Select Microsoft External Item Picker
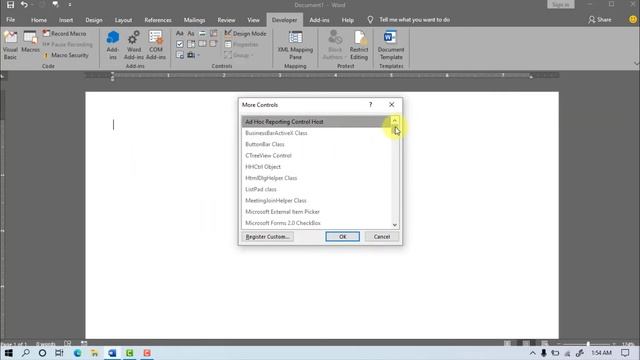Viewport: 640px width, 360px height. pyautogui.click(x=316, y=212)
